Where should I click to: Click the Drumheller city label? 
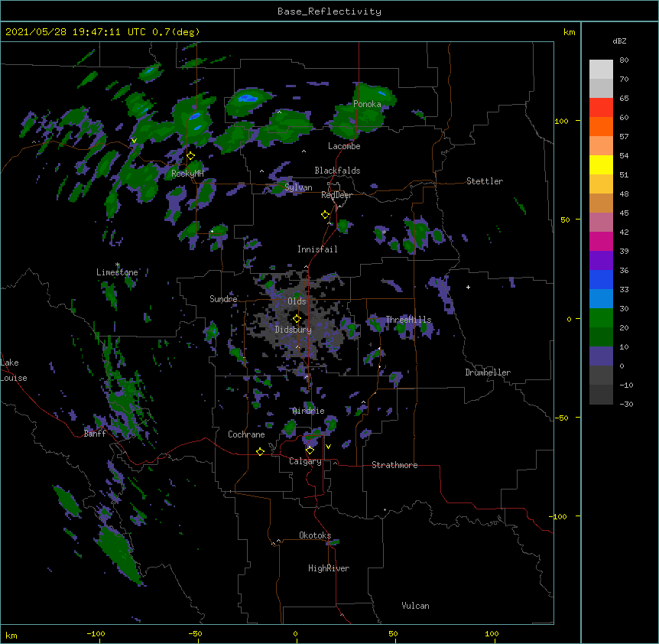pos(488,372)
